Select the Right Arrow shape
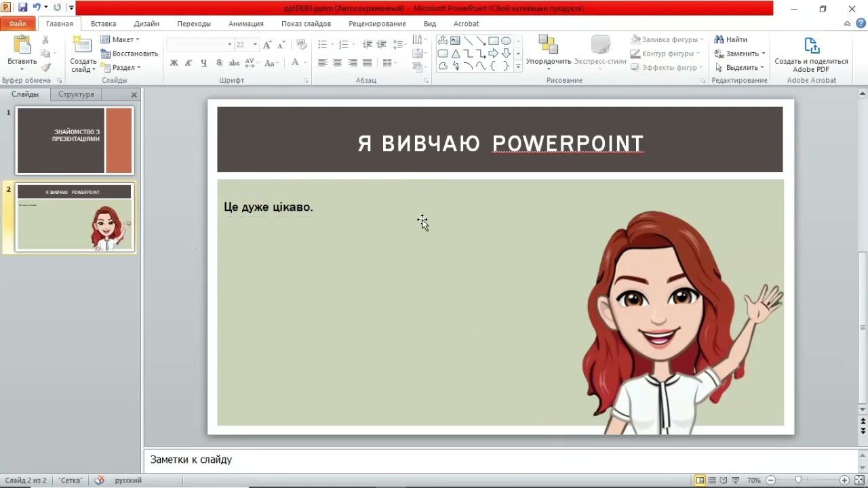Screen dimensions: 868x488 [494, 54]
